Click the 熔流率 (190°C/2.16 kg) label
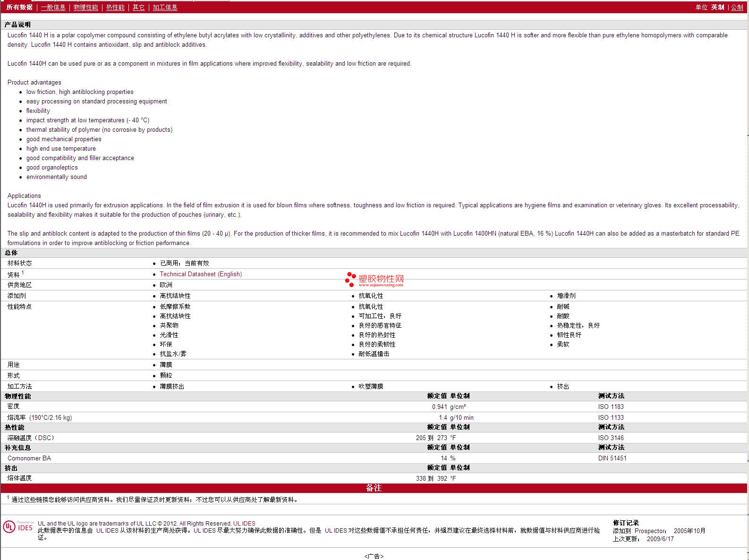The width and height of the screenshot is (749, 560). coord(40,417)
